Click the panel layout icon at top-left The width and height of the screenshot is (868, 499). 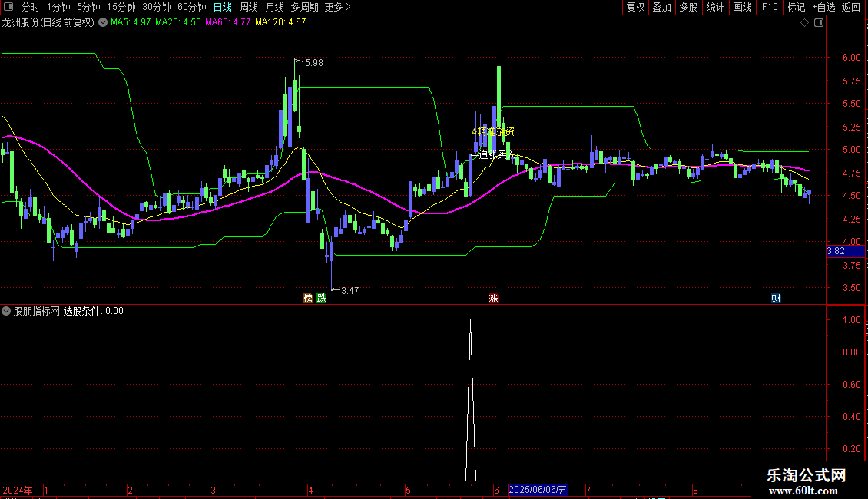(x=8, y=7)
